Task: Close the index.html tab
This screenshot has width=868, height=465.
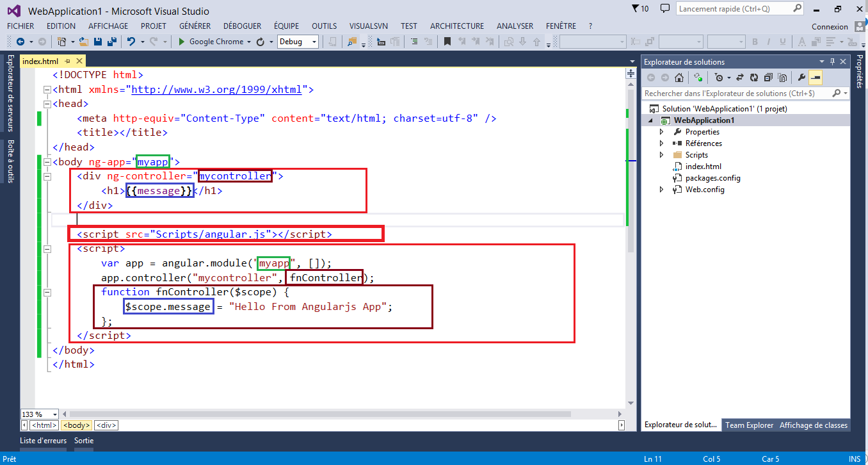Action: (79, 61)
